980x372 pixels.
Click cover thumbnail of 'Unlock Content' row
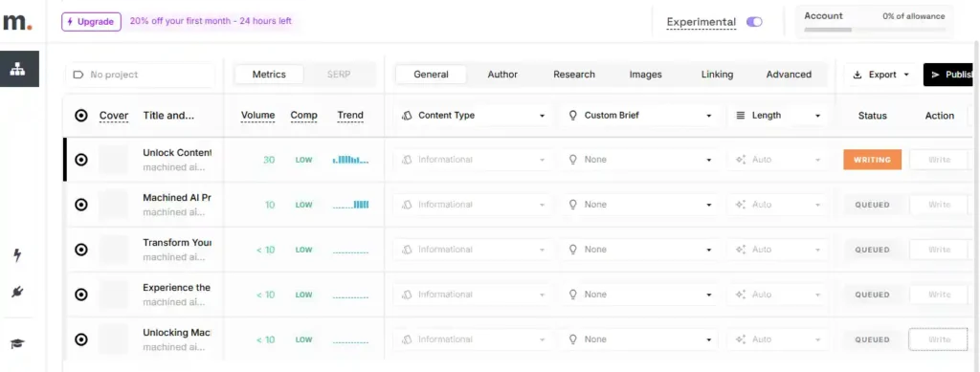pyautogui.click(x=114, y=160)
